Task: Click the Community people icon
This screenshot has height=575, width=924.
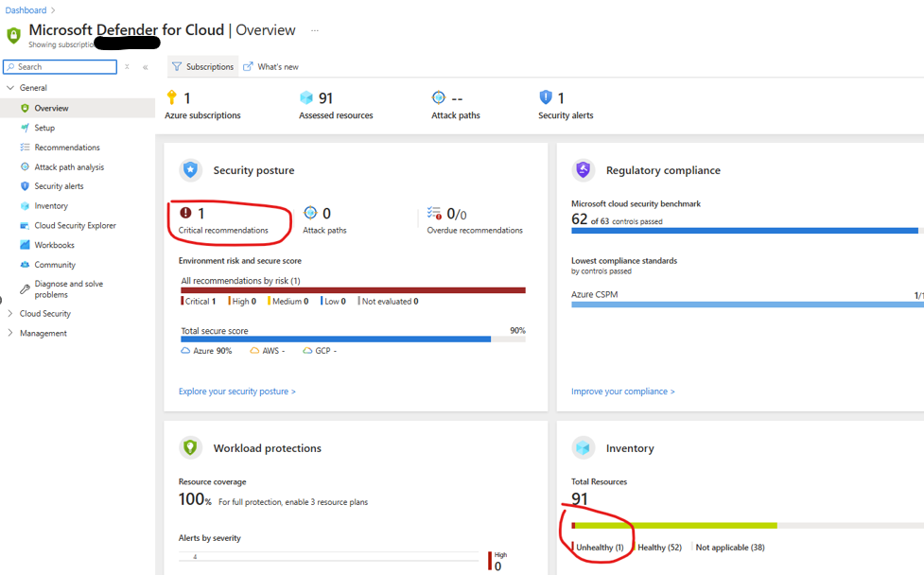Action: 25,265
